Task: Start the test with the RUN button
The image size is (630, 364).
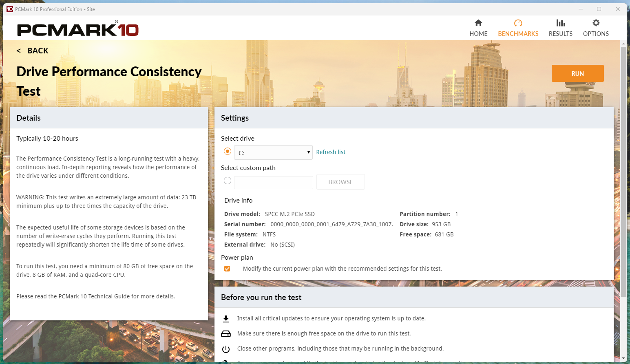Action: 577,73
